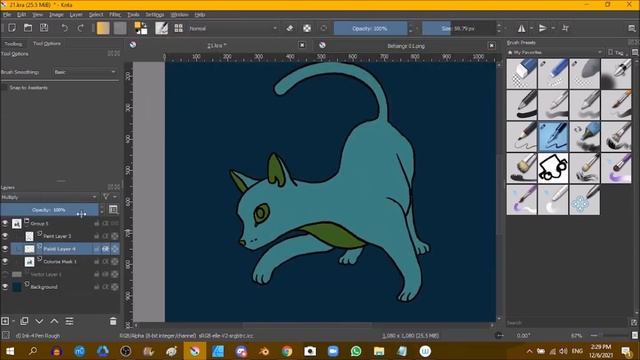Open WhatsApp from the taskbar
Viewport: 640px width, 360px height.
(356, 351)
